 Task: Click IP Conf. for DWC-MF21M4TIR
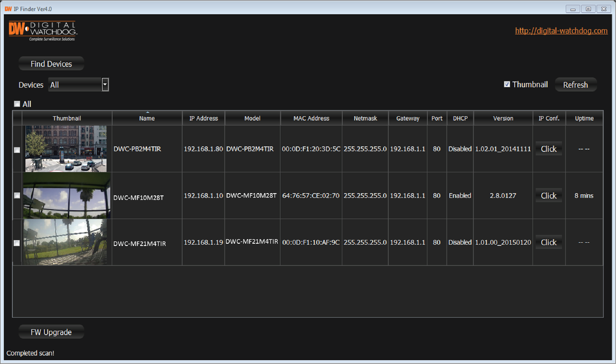tap(548, 242)
